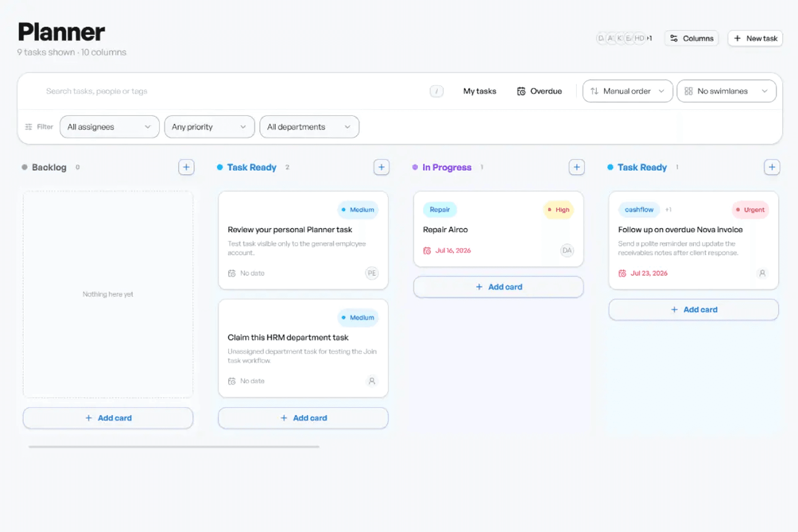Open the No swimlanes dropdown

click(727, 91)
